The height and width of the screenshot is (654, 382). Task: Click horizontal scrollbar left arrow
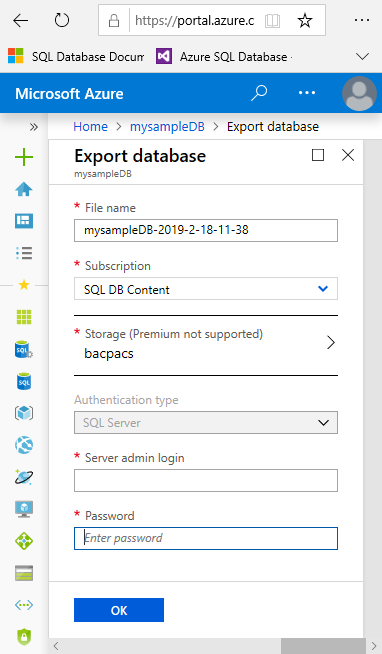[56, 646]
